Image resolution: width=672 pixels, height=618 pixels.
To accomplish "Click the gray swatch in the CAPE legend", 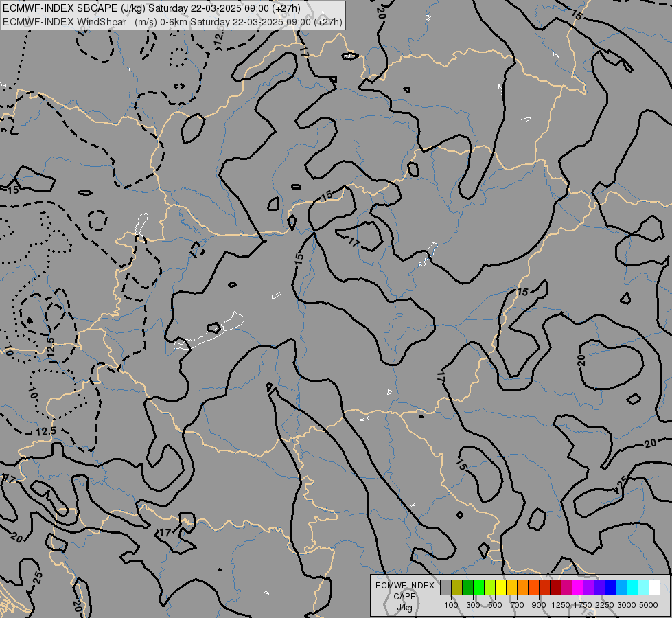I will pos(445,588).
